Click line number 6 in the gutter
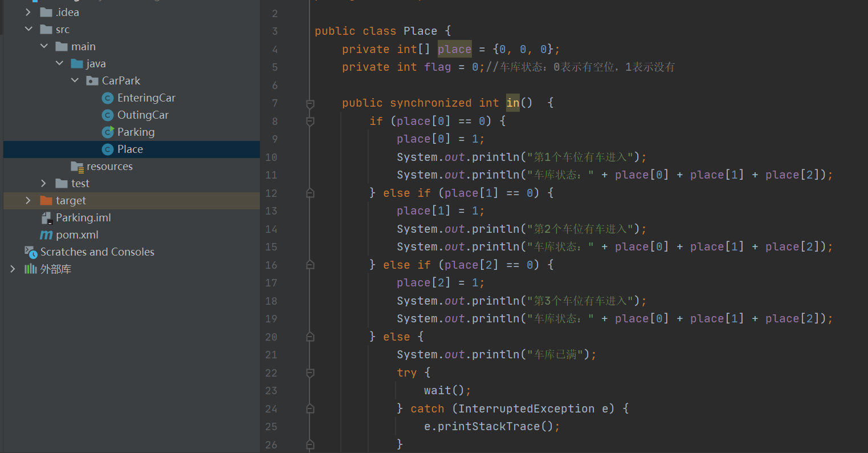The width and height of the screenshot is (868, 453). [275, 85]
